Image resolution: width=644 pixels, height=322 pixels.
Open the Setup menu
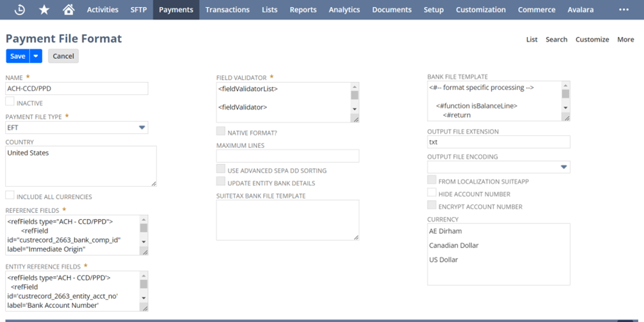pyautogui.click(x=433, y=9)
